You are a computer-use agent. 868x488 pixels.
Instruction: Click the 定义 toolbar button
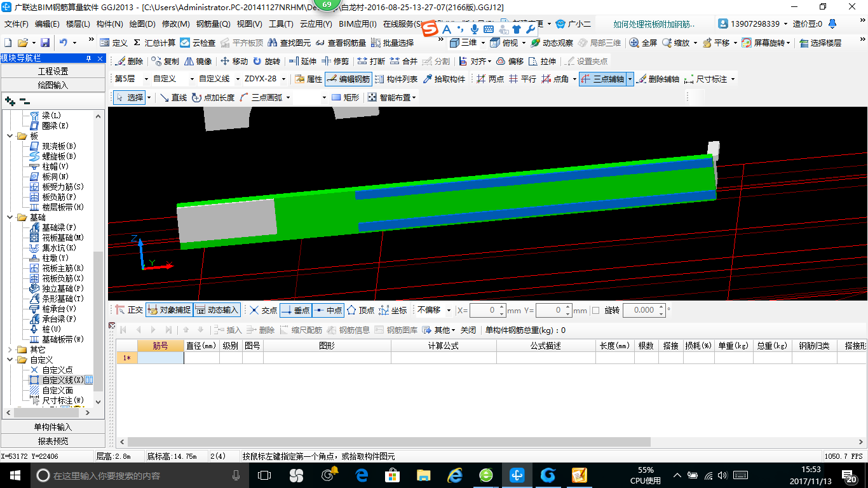(114, 43)
